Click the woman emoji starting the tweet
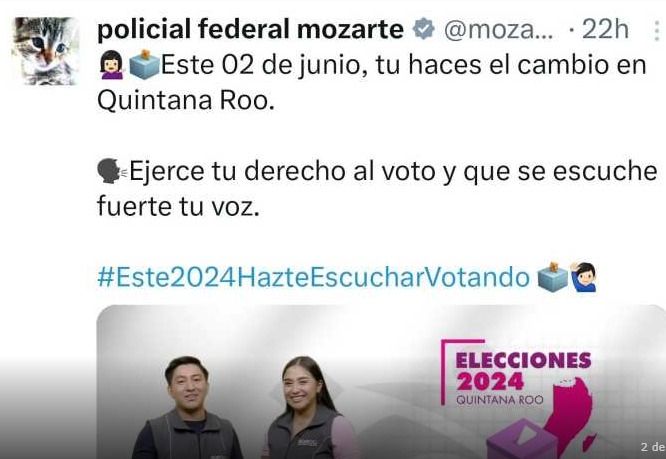Viewport: 666px width, 459px height. point(112,65)
